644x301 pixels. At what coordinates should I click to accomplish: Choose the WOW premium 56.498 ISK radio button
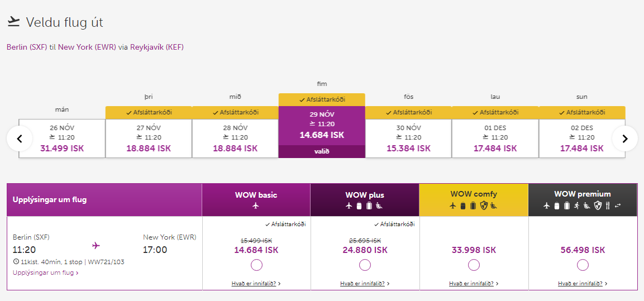tap(583, 265)
